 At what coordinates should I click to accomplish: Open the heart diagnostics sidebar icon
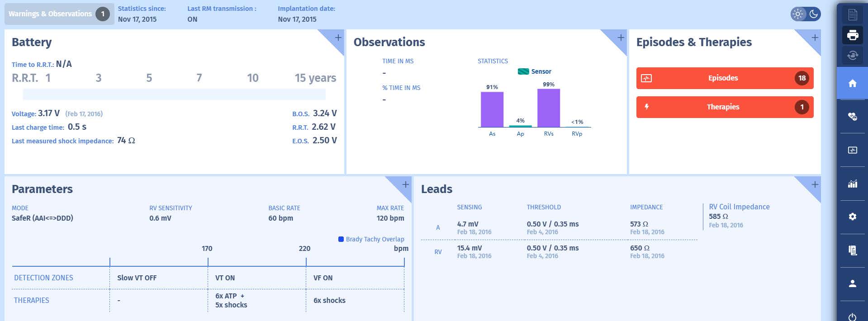[852, 117]
